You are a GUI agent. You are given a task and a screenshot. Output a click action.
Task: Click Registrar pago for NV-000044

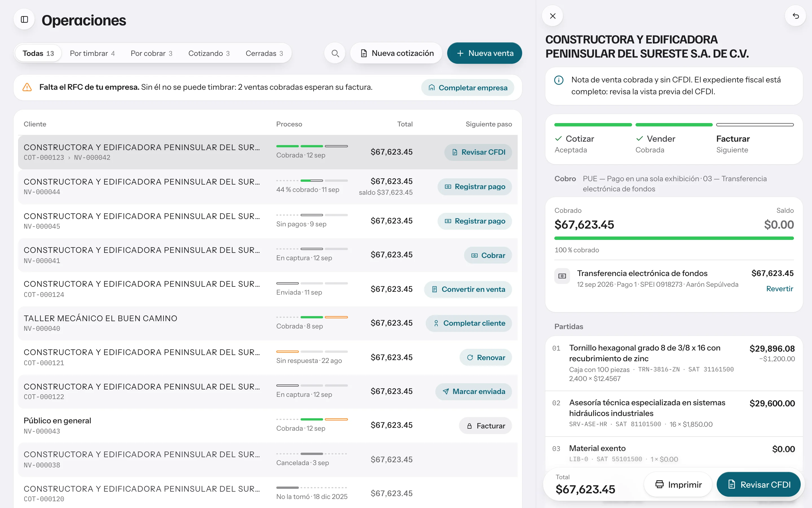[x=475, y=187]
